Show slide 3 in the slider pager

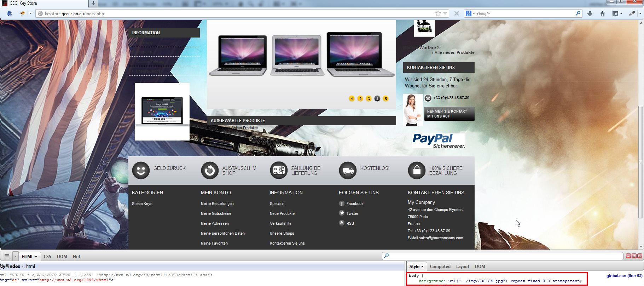[x=369, y=99]
